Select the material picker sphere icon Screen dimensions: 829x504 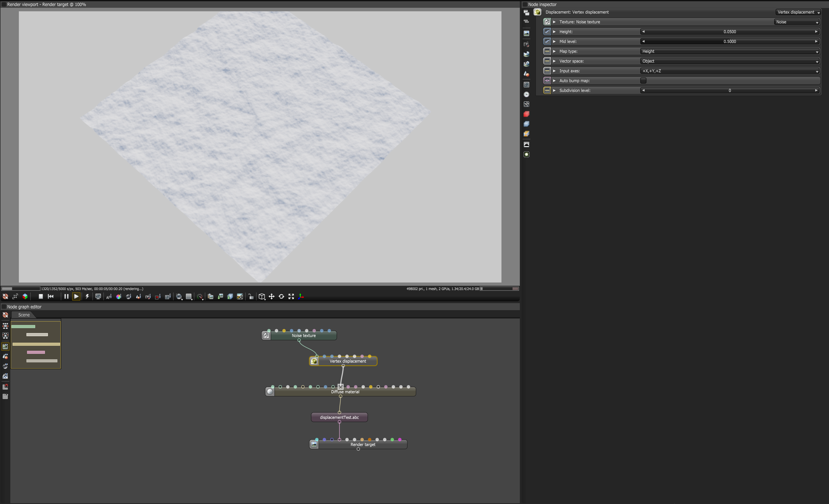(x=128, y=297)
